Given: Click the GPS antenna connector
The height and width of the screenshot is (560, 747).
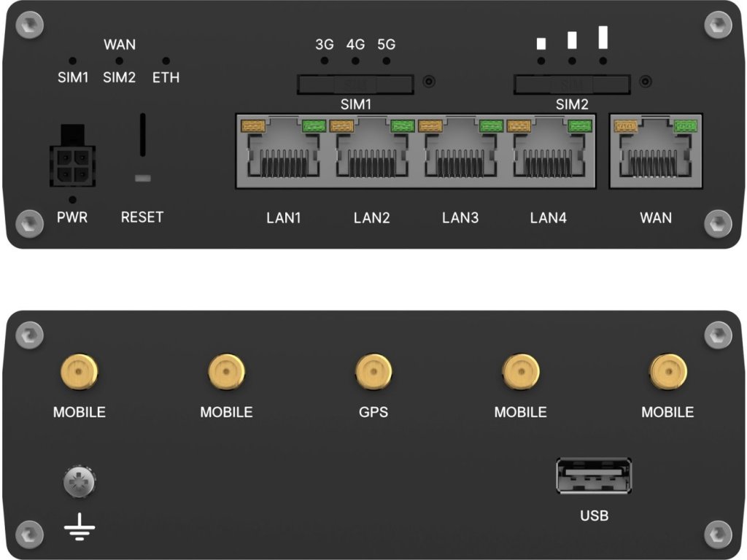Looking at the screenshot, I should point(373,371).
